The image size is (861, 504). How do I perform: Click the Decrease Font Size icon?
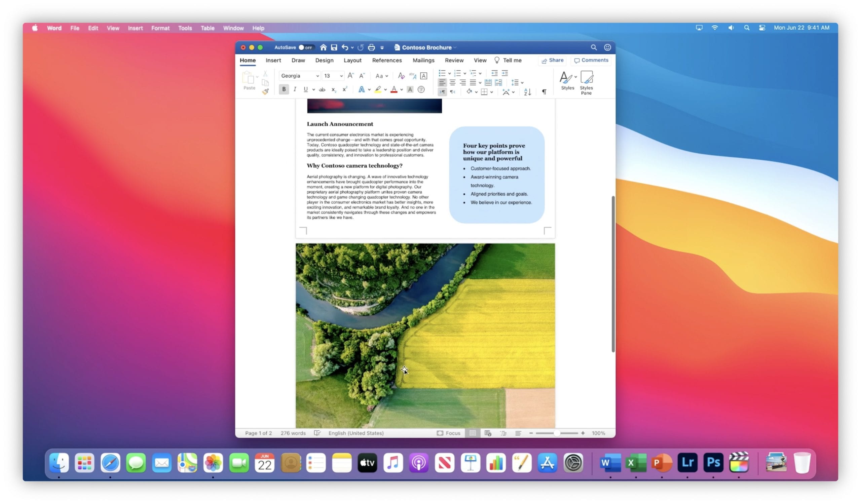point(362,76)
